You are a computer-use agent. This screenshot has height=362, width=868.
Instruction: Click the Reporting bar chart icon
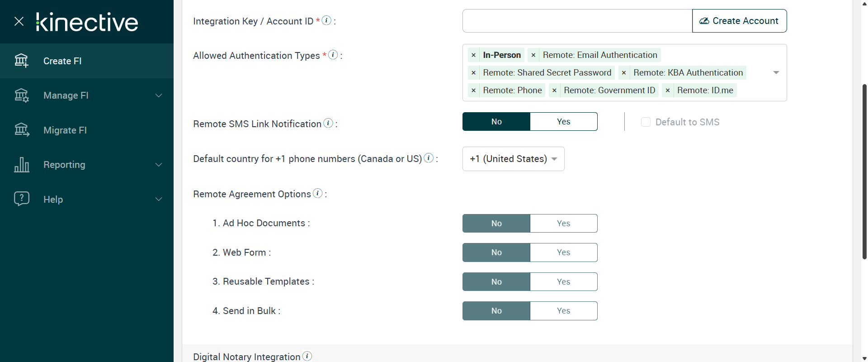coord(21,165)
